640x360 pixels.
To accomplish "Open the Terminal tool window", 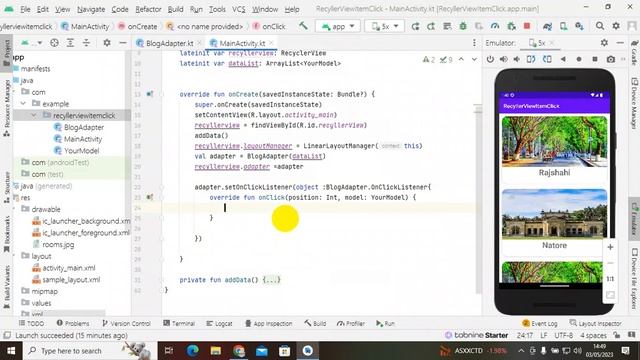I will [179, 323].
